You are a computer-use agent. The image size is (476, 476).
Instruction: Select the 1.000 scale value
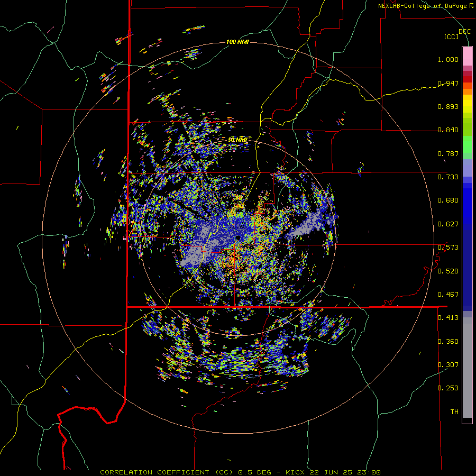pos(448,59)
